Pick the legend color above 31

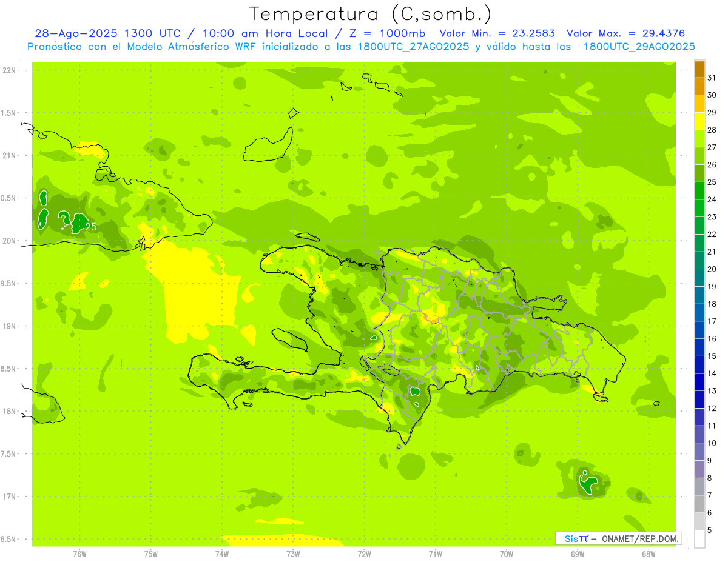pyautogui.click(x=699, y=69)
